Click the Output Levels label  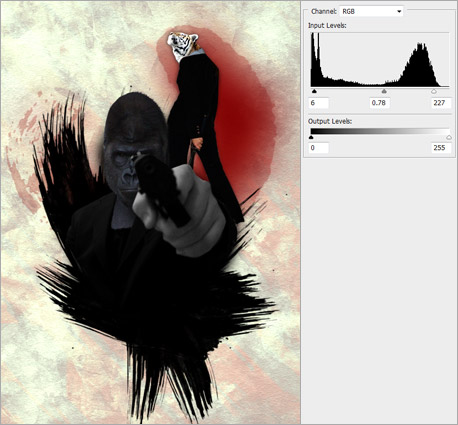click(x=330, y=121)
